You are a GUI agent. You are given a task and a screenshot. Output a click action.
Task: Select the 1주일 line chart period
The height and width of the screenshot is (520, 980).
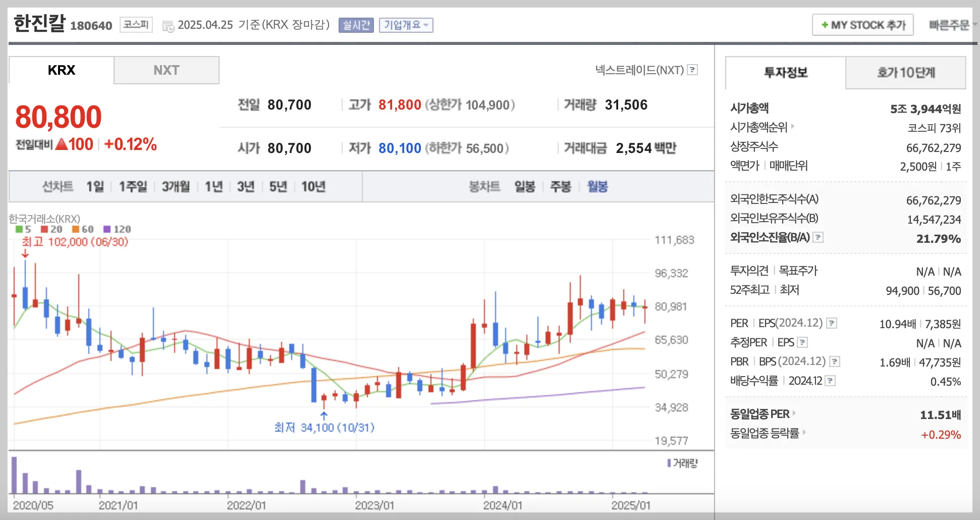(x=133, y=187)
